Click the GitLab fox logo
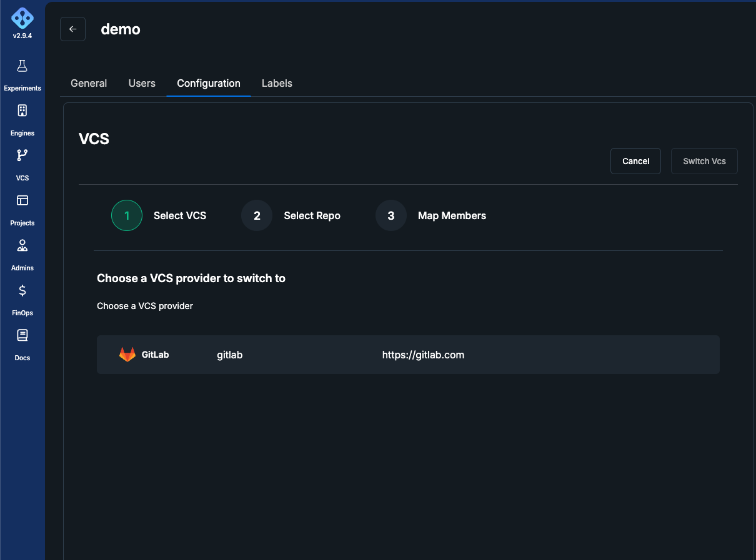 pos(127,355)
